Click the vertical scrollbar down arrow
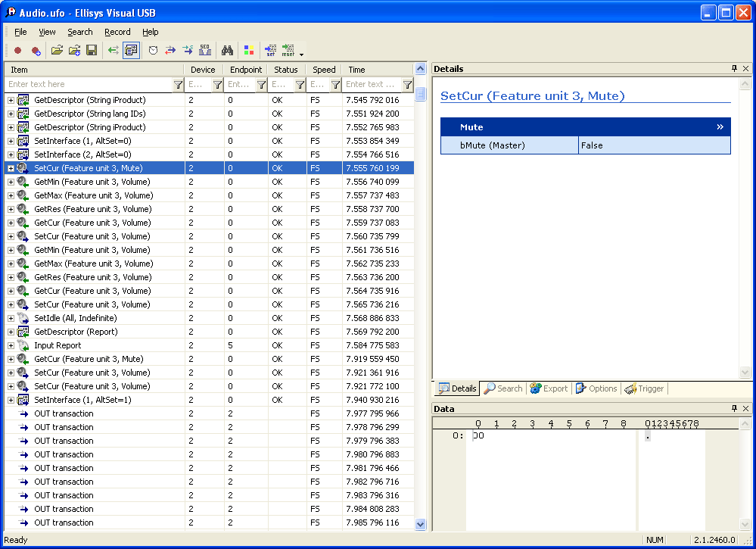Screen dimensions: 756x549 420,524
